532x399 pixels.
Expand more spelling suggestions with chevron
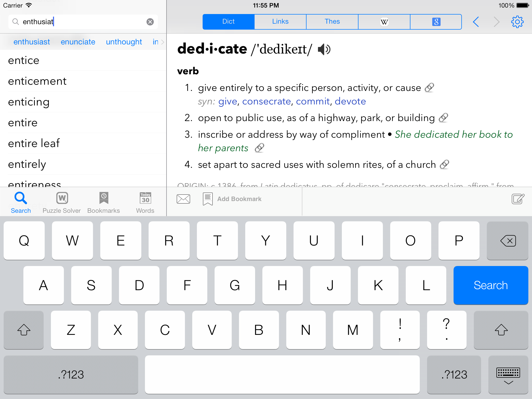(x=163, y=42)
